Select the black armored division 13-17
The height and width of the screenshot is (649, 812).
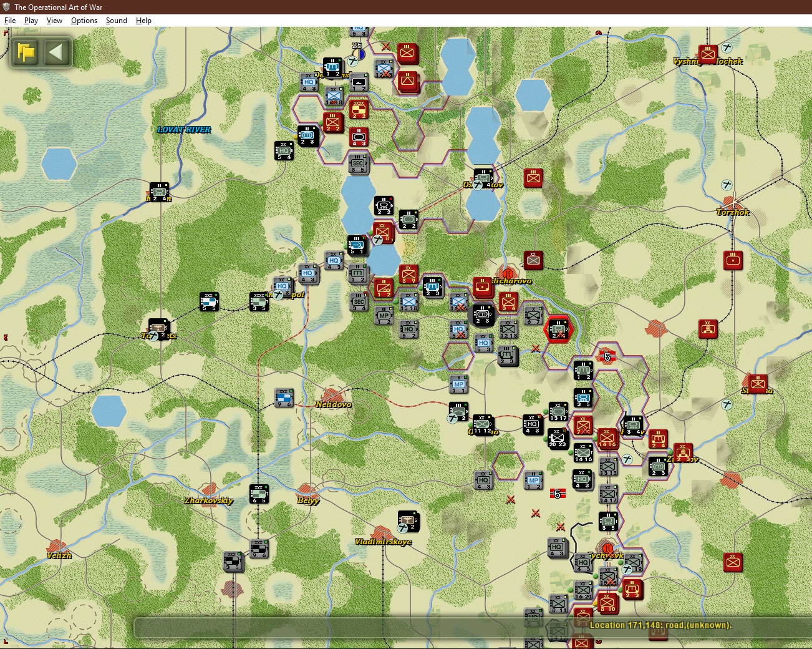pyautogui.click(x=558, y=411)
